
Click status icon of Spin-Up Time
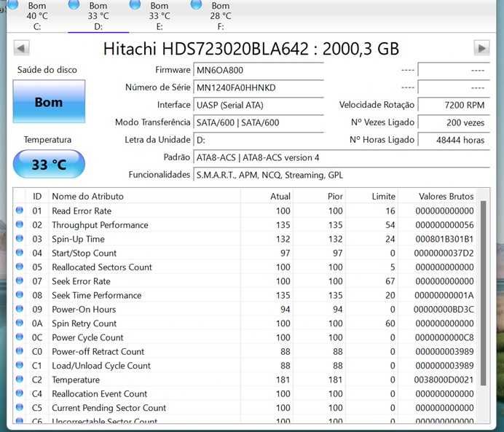[19, 238]
